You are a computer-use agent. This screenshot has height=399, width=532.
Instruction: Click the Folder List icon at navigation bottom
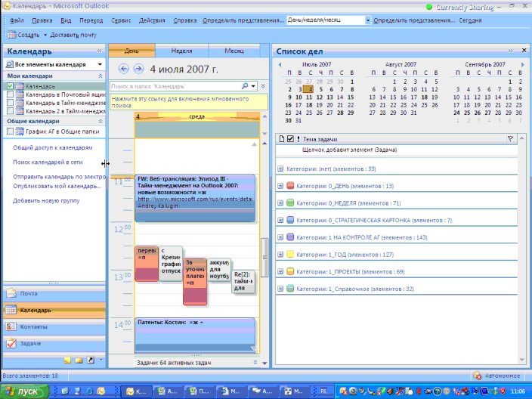point(79,360)
